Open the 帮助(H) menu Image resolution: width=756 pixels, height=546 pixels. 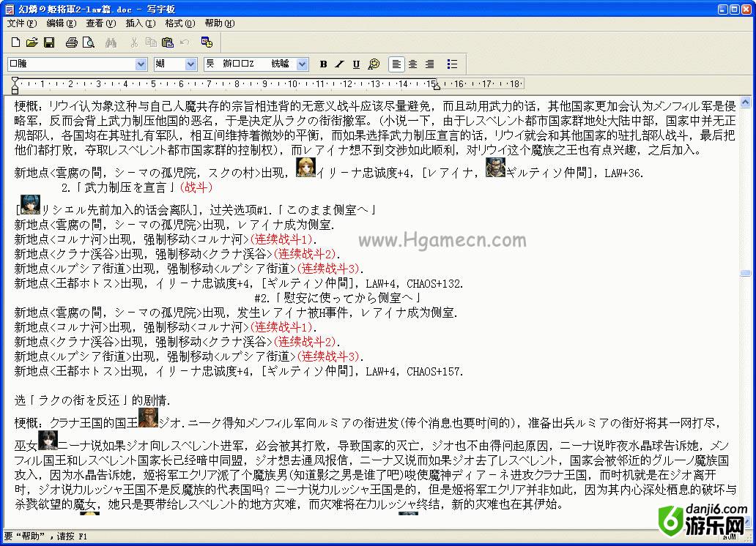tap(219, 23)
